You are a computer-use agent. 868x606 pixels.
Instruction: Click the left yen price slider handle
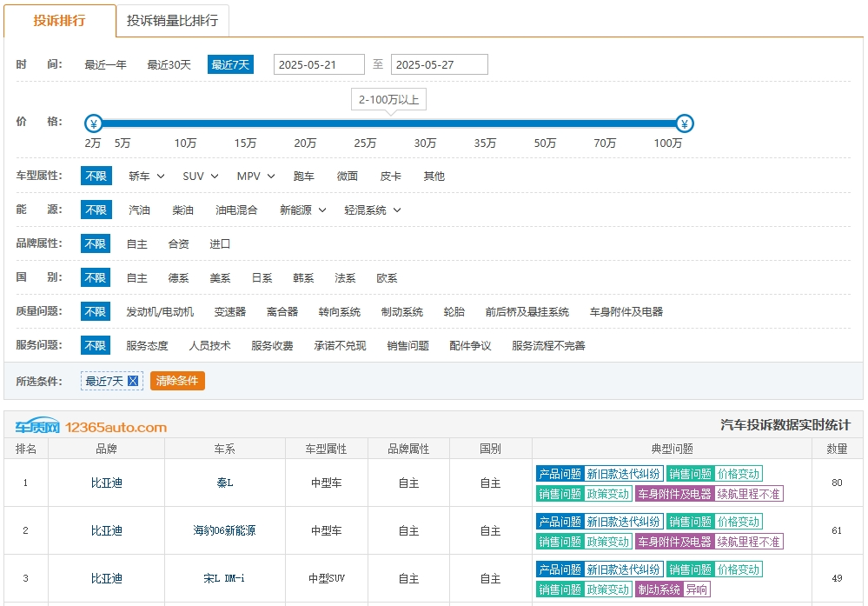pyautogui.click(x=94, y=123)
